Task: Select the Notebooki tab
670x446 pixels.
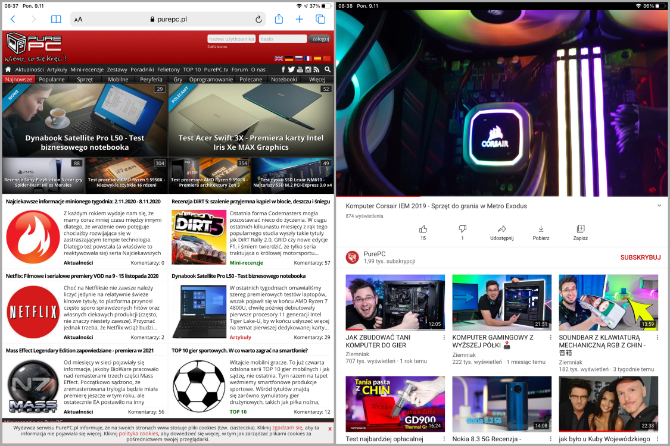Action: (284, 79)
